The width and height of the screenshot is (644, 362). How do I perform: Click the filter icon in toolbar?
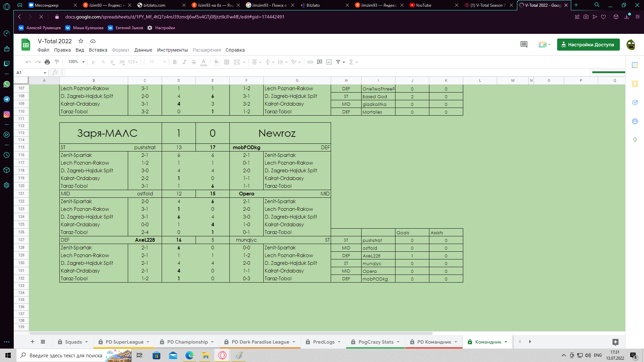(x=338, y=62)
